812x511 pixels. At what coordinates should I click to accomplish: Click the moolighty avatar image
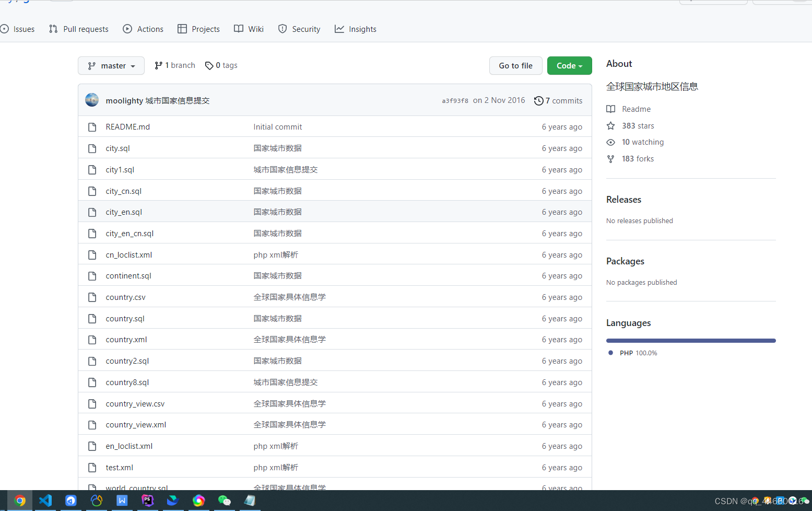click(x=92, y=100)
